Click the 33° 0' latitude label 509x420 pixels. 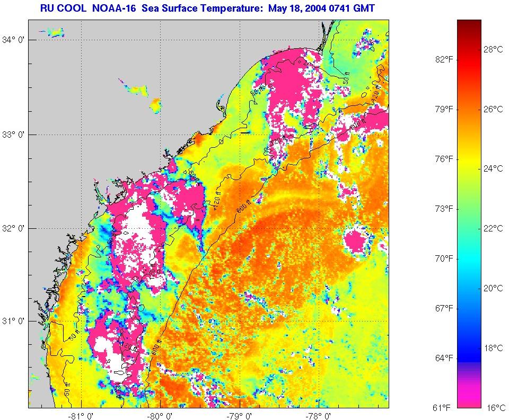click(x=13, y=135)
